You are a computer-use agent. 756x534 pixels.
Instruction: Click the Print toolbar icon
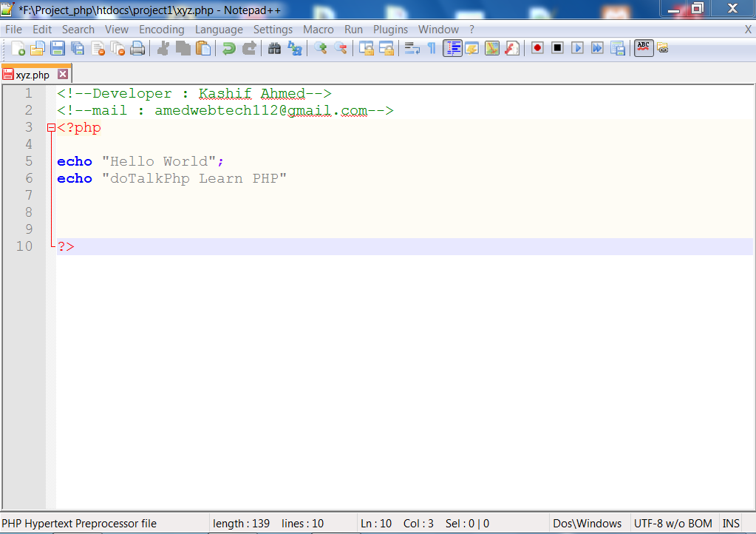[x=137, y=47]
